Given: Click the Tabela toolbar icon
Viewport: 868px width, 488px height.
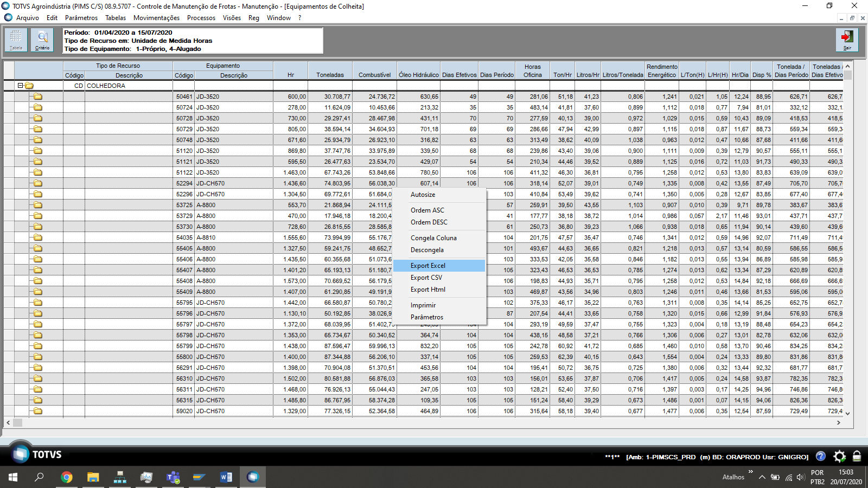Looking at the screenshot, I should (16, 40).
